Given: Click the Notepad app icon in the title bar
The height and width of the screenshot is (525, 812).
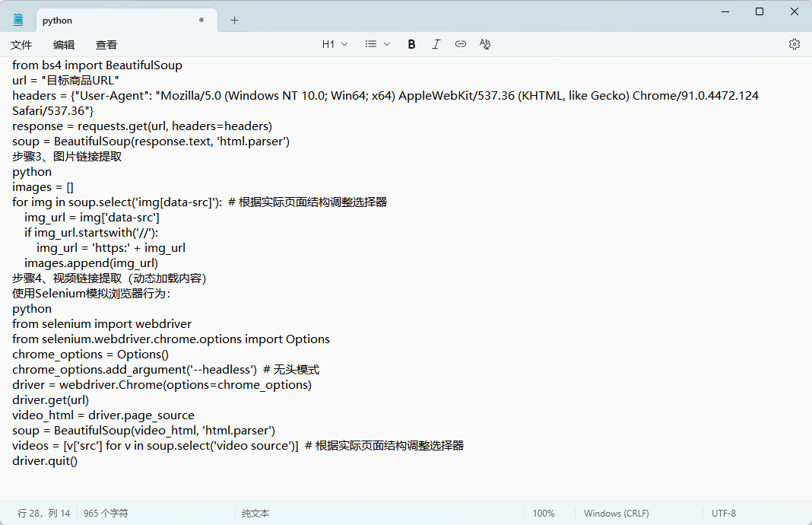Looking at the screenshot, I should point(18,20).
